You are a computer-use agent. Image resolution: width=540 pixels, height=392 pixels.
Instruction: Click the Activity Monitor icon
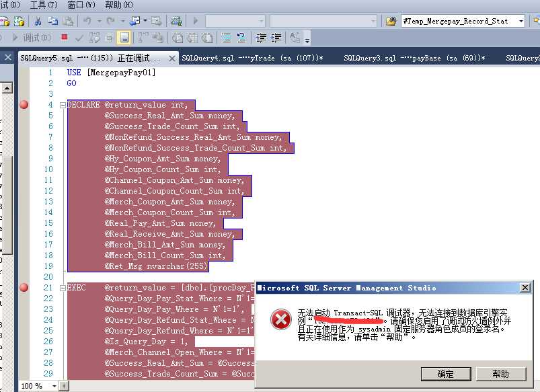coord(176,22)
